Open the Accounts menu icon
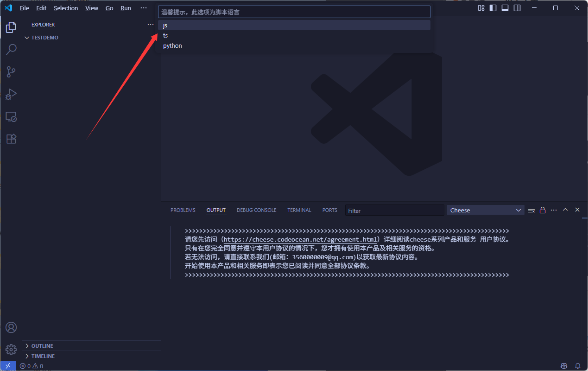The height and width of the screenshot is (371, 588). (11, 327)
